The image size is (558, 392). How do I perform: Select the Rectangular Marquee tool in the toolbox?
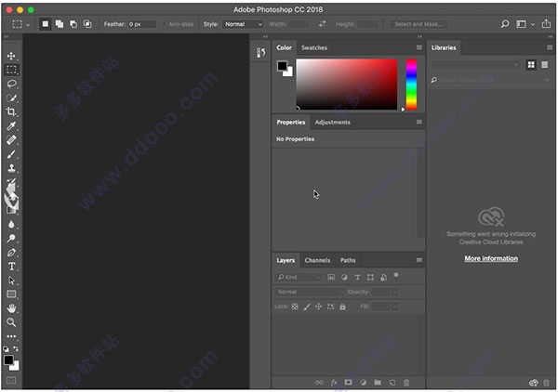click(x=11, y=70)
